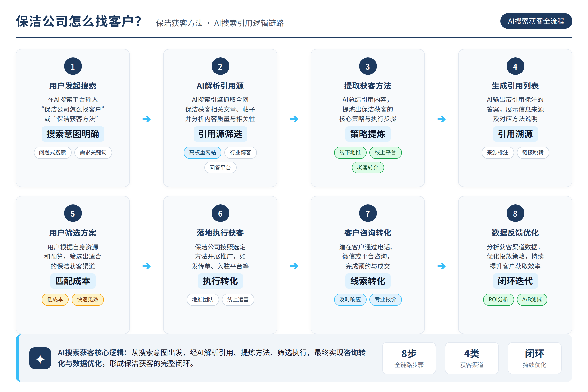Click the 闭环迭代 highlight label
Viewport: 588px width, 392px height.
515,281
